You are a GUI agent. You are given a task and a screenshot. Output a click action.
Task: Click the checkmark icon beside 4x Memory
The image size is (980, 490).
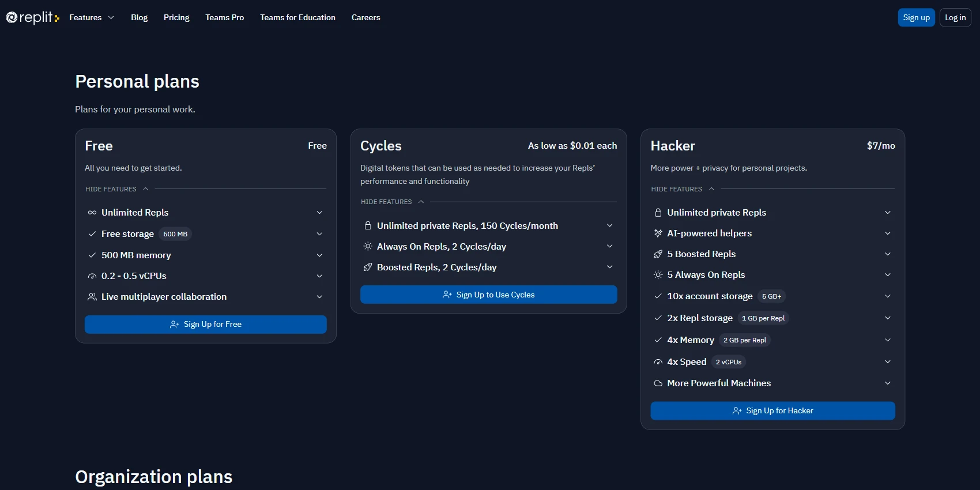(658, 340)
